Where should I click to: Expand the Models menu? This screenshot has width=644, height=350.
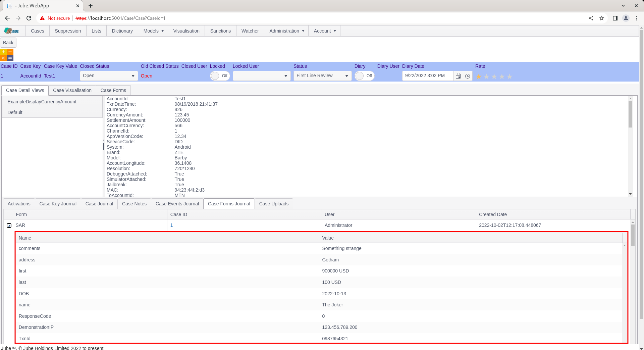[x=153, y=31]
